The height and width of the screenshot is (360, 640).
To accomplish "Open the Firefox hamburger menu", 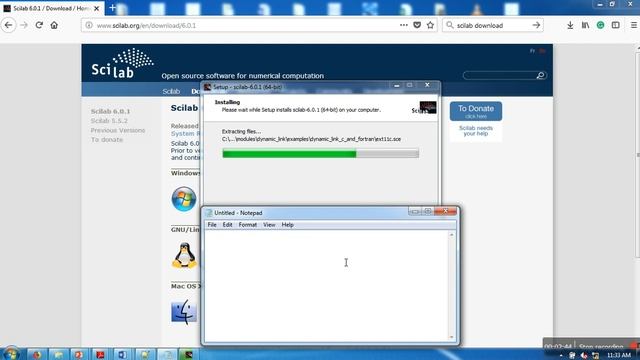I will tap(634, 25).
